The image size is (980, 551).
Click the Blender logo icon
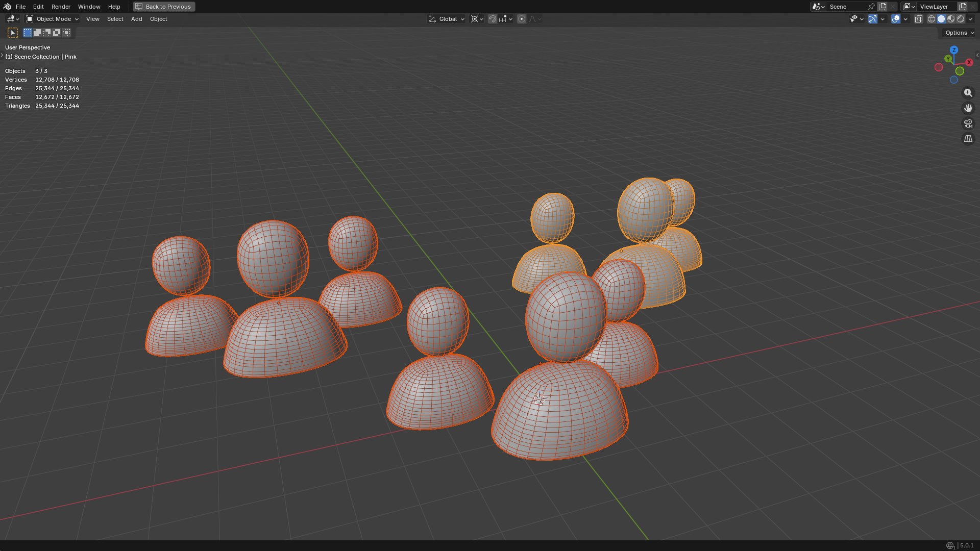(7, 7)
